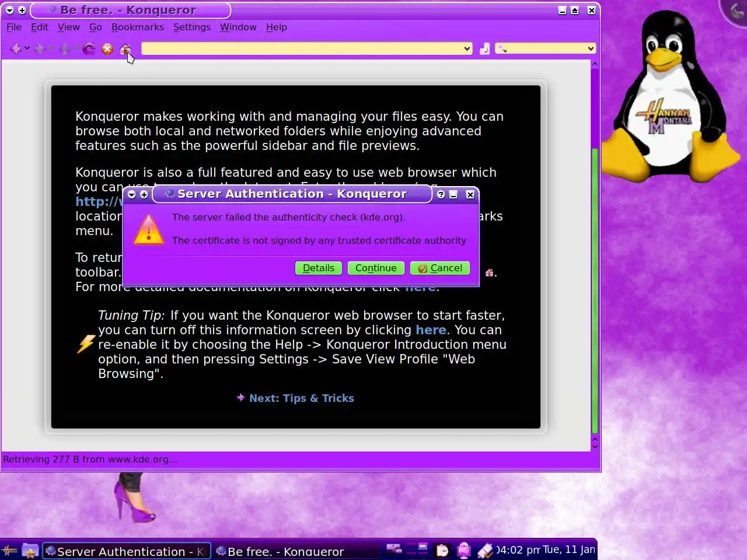Viewport: 747px width, 560px height.
Task: Open the desktop pager icon on the panel
Action: [x=418, y=549]
